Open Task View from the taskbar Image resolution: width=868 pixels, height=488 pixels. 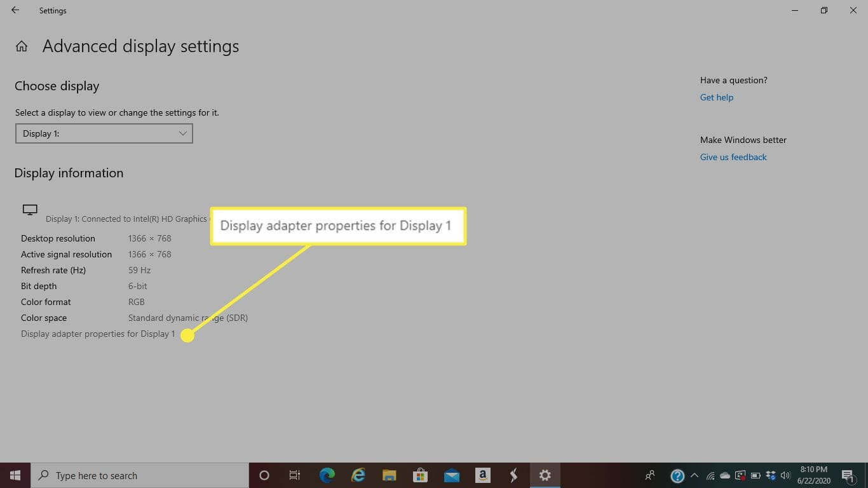(295, 475)
